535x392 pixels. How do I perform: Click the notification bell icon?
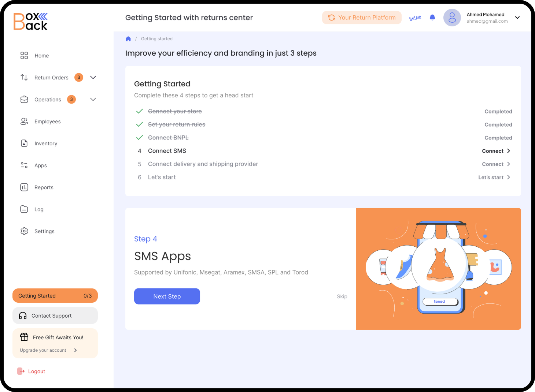click(432, 18)
